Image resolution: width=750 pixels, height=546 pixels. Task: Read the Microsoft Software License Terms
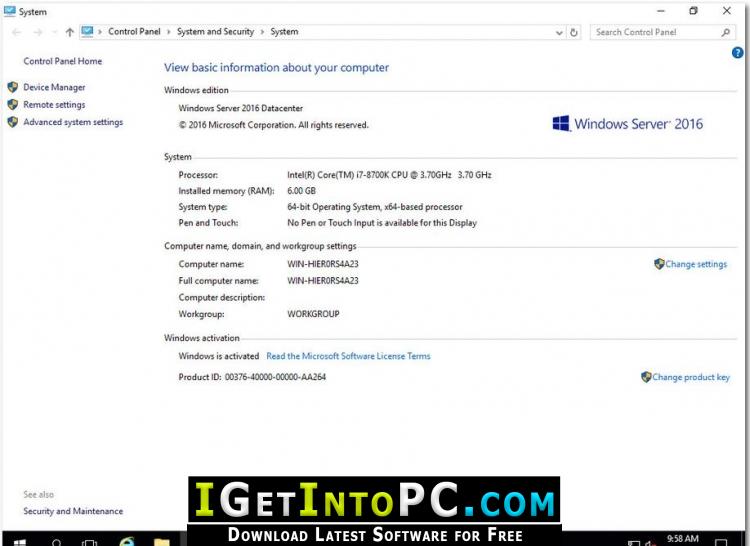tap(348, 356)
